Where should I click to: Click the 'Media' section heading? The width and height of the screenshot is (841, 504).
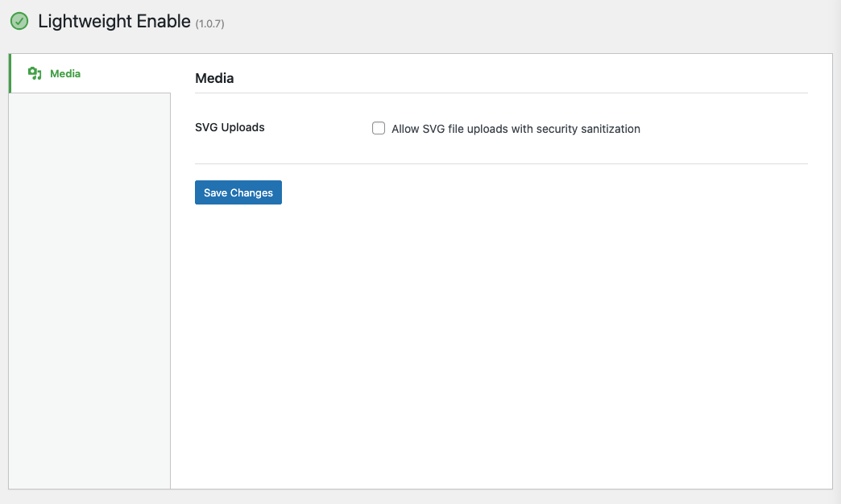click(x=214, y=78)
